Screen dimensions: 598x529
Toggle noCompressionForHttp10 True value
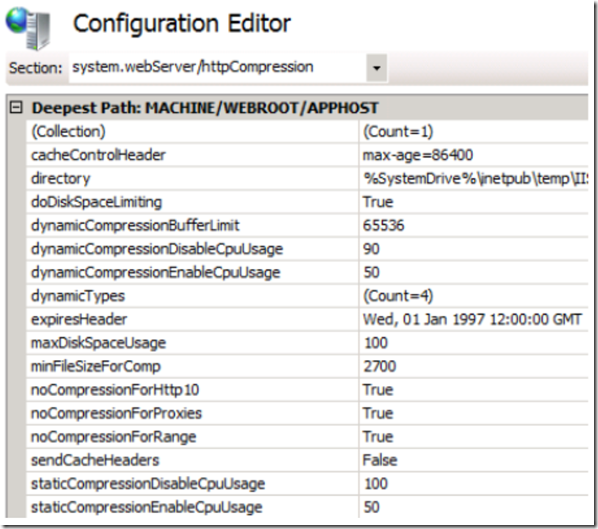coord(378,390)
